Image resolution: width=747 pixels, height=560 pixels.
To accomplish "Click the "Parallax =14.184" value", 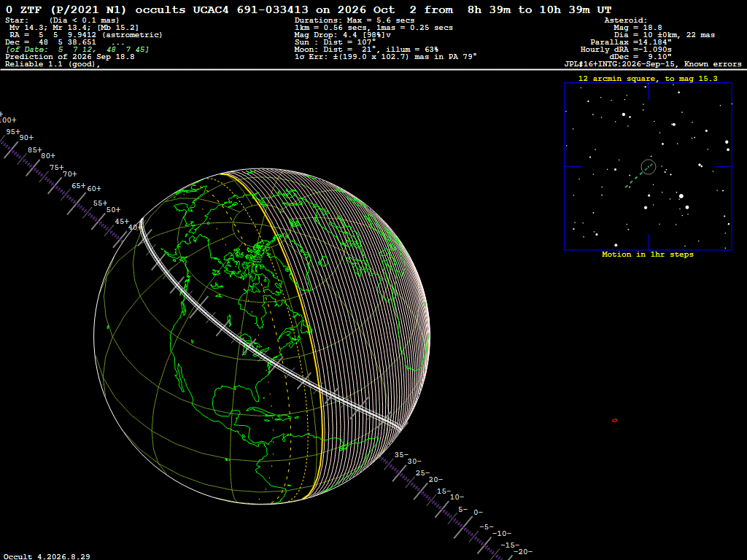I will (x=631, y=42).
